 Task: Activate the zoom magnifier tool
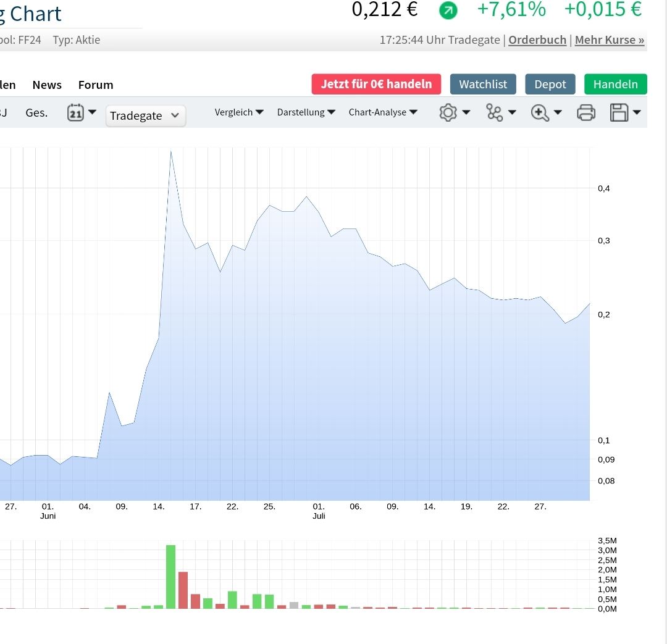[541, 112]
